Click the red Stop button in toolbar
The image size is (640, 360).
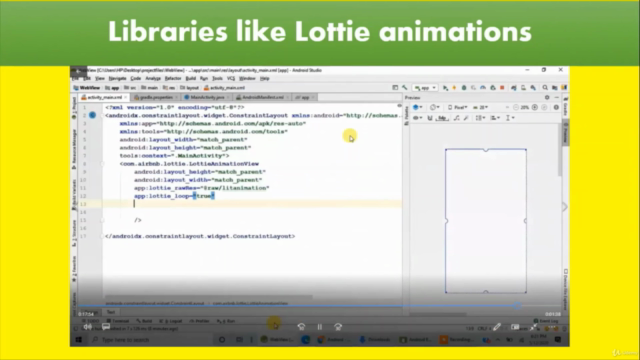[x=502, y=88]
